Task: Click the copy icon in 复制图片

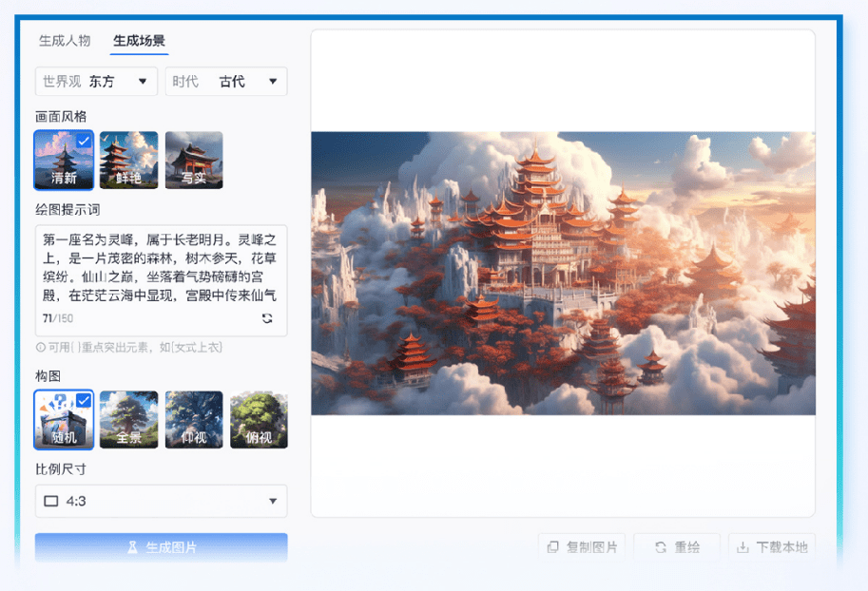Action: (552, 547)
